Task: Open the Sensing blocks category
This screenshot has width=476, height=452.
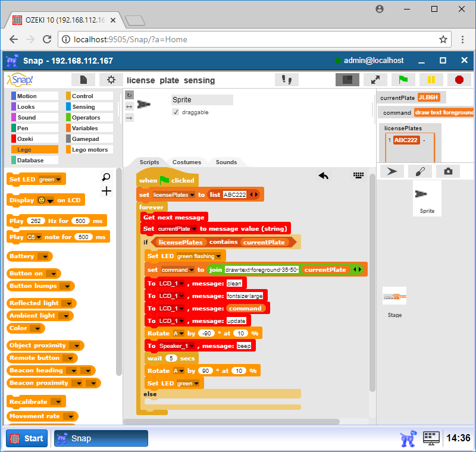Action: click(89, 107)
